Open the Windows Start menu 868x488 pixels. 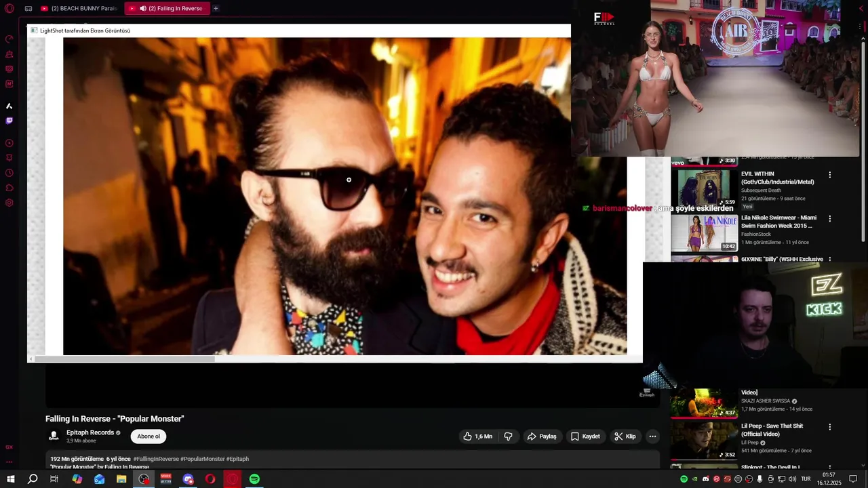[11, 479]
